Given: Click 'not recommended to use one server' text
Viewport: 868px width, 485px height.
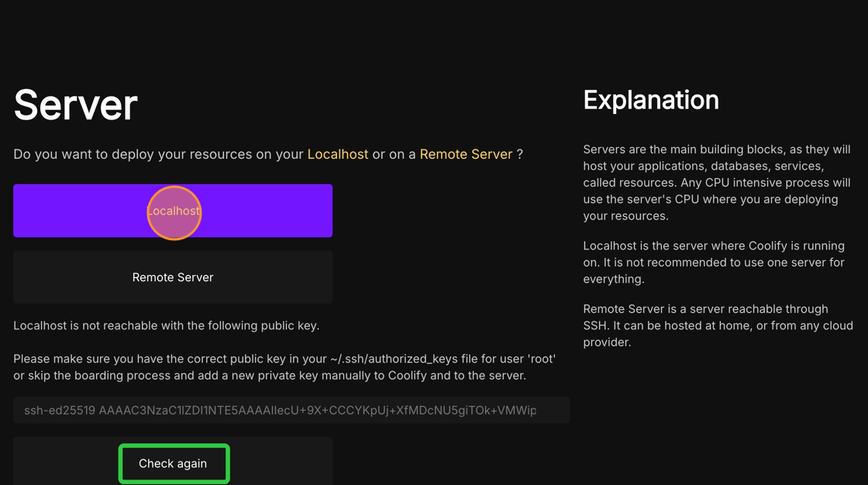Looking at the screenshot, I should point(744,262).
